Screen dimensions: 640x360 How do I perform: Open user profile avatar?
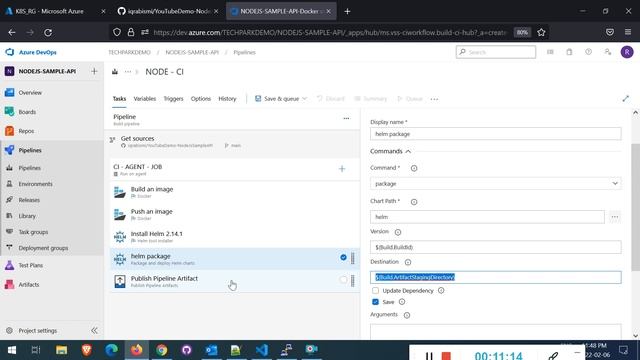click(x=627, y=52)
